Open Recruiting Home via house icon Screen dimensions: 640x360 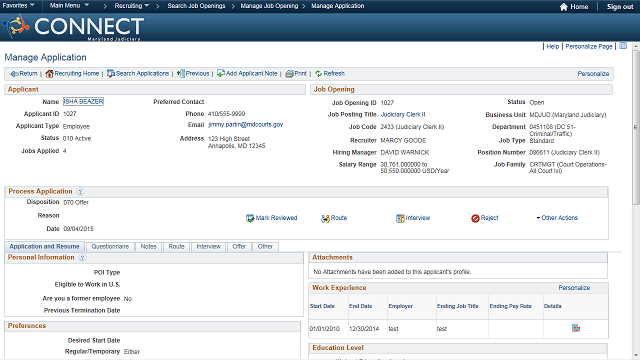[49, 73]
